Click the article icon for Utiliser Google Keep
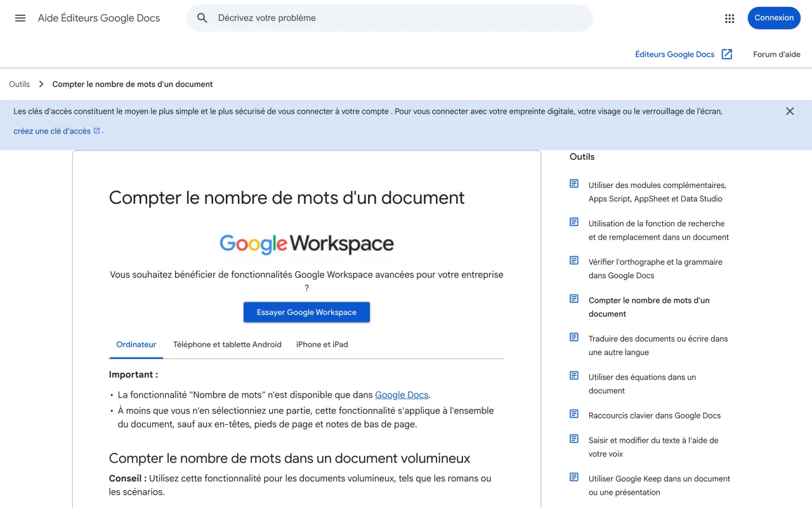This screenshot has width=812, height=508. pos(574,478)
